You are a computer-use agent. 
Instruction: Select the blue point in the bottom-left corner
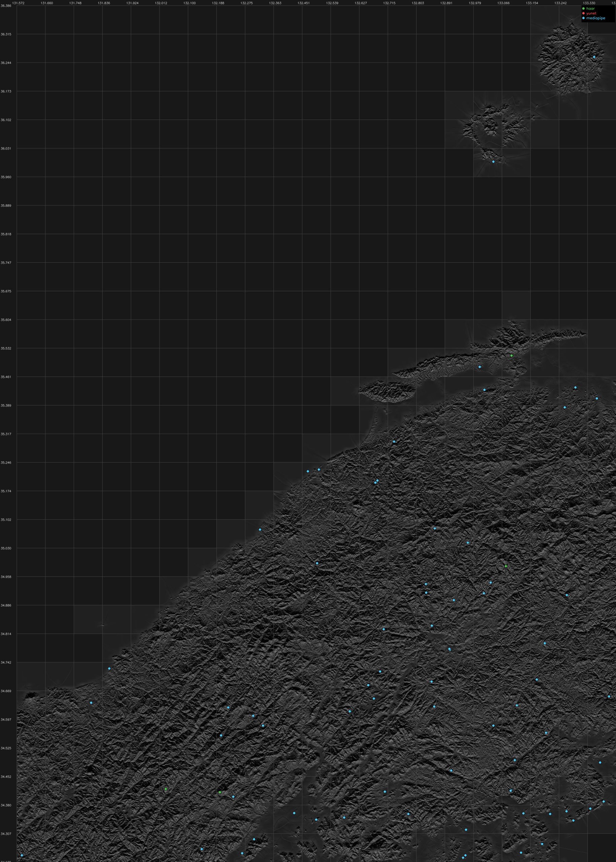tap(22, 855)
